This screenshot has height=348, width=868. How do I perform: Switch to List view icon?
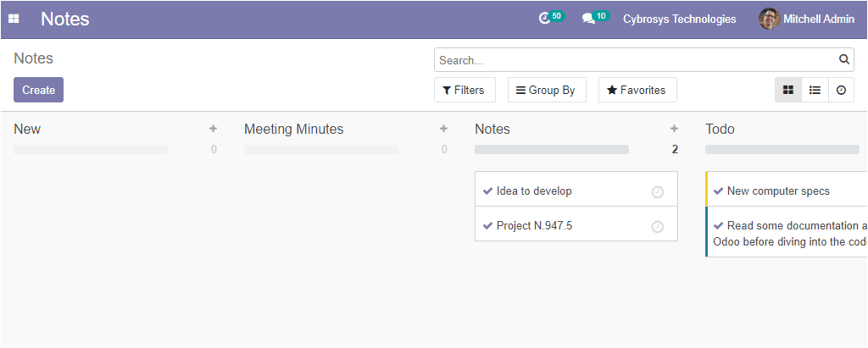coord(815,91)
